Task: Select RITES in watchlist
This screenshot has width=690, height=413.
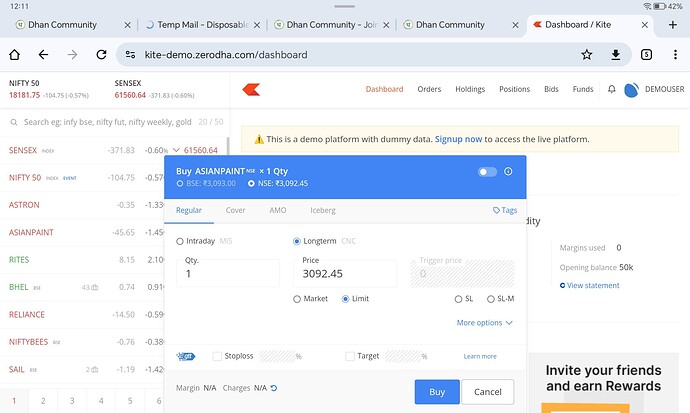Action: [x=19, y=259]
